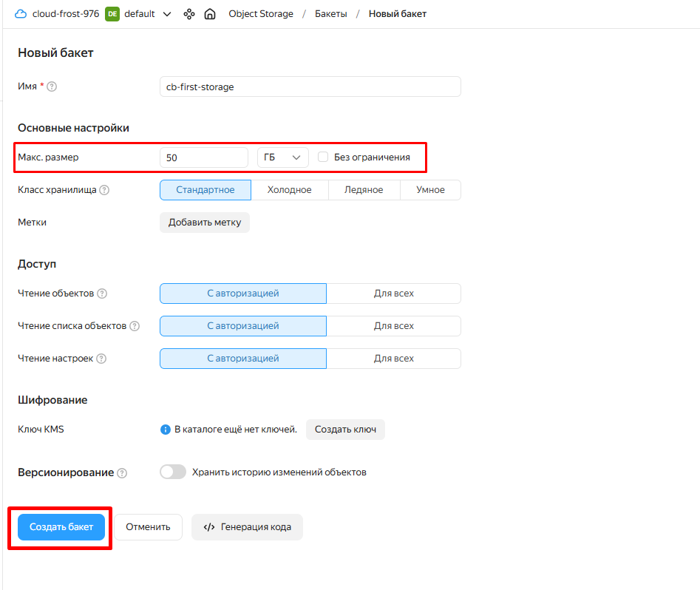Click cloud-frost-976 cloud name
The image size is (700, 590).
(x=66, y=14)
